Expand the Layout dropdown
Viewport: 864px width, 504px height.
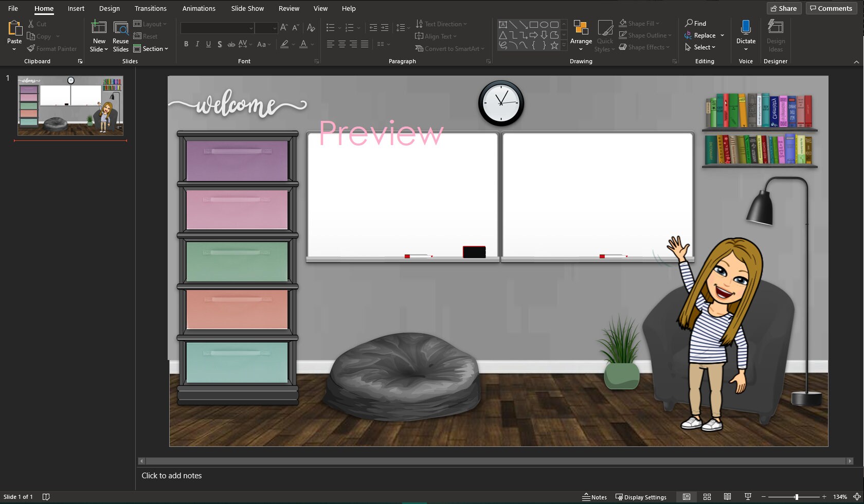tap(151, 23)
